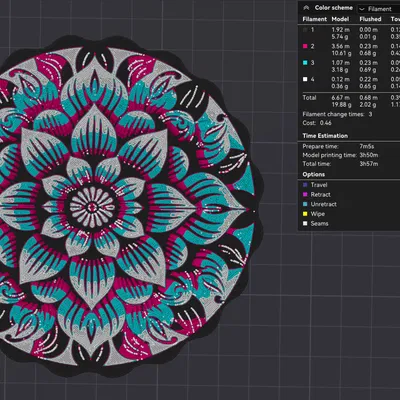The width and height of the screenshot is (400, 400).
Task: Click the Prepare time value 7m5s
Action: [367, 146]
